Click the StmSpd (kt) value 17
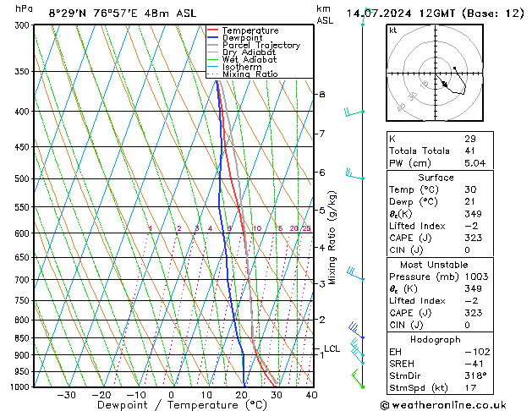532x411 pixels. coord(470,387)
